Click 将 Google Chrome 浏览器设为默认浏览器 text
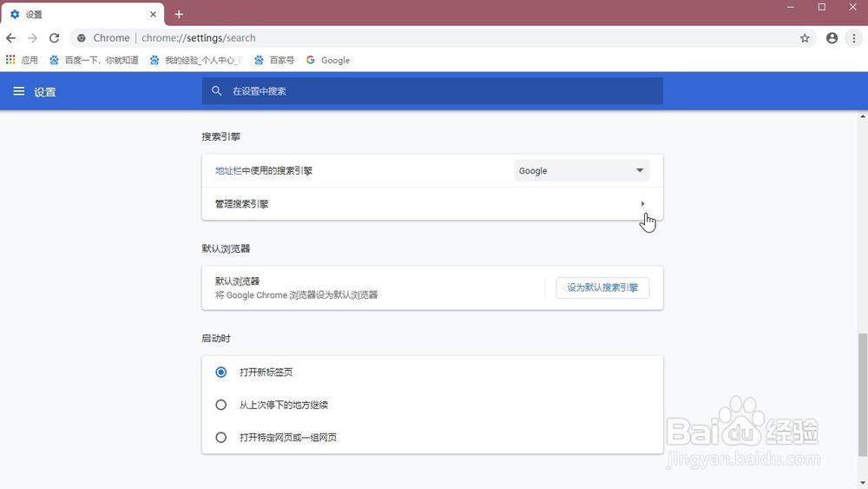 coord(296,295)
